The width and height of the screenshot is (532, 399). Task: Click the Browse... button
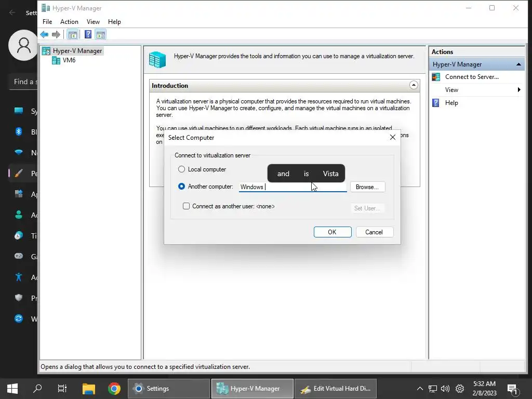click(x=367, y=187)
